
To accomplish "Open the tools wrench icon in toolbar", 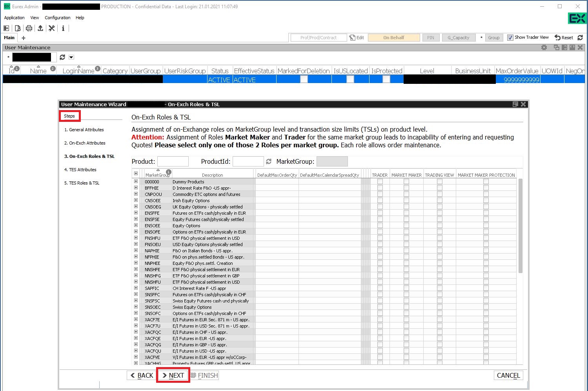I will (52, 28).
